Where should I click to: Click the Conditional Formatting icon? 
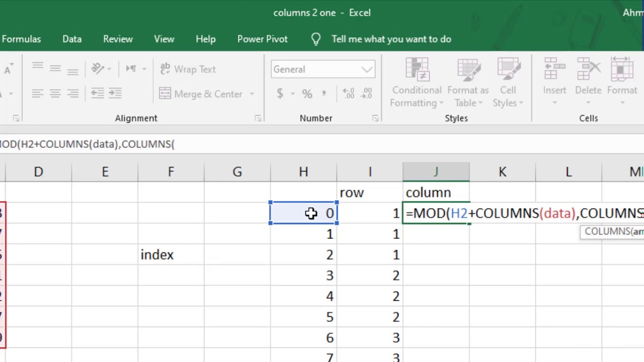pyautogui.click(x=417, y=83)
